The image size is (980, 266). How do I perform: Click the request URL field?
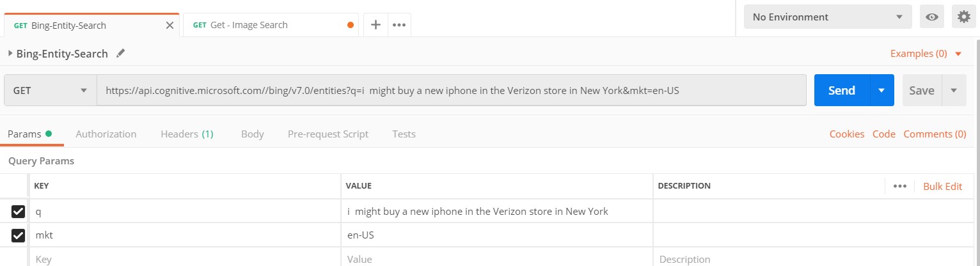(451, 90)
